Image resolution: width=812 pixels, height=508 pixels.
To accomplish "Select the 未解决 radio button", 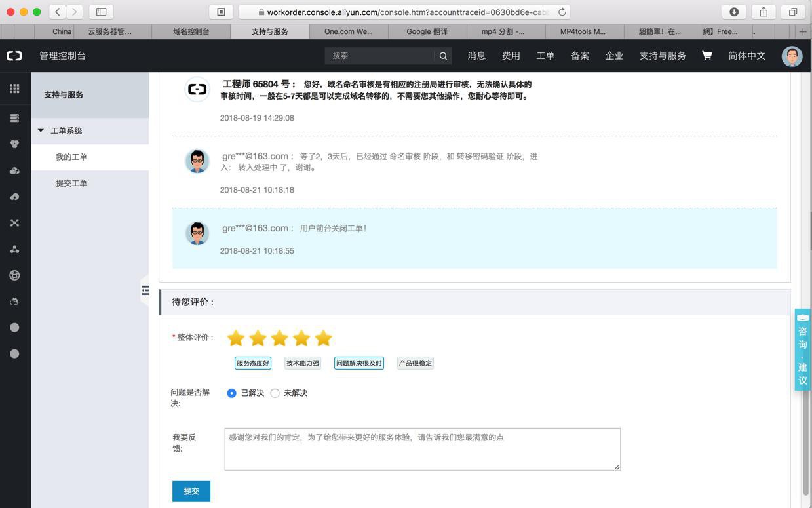I will point(275,393).
